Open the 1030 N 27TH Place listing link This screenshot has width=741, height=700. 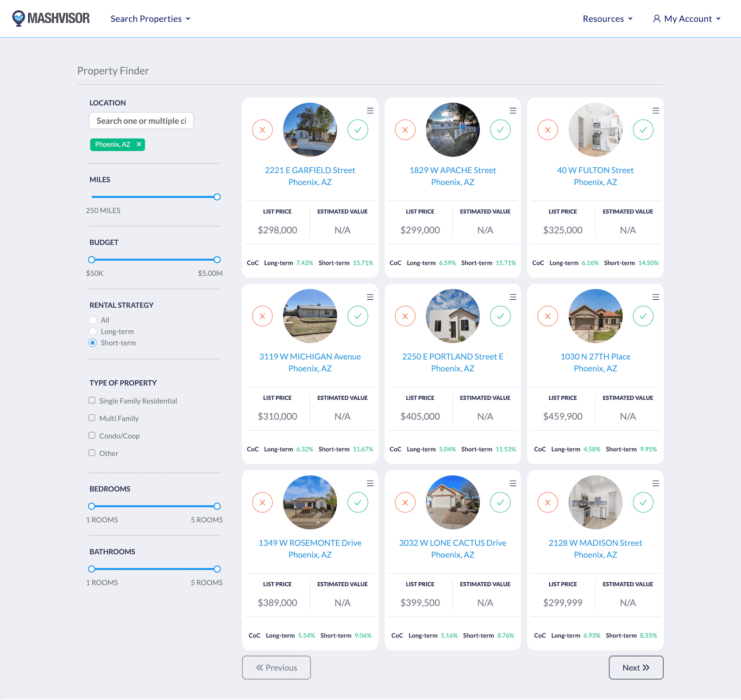(596, 362)
